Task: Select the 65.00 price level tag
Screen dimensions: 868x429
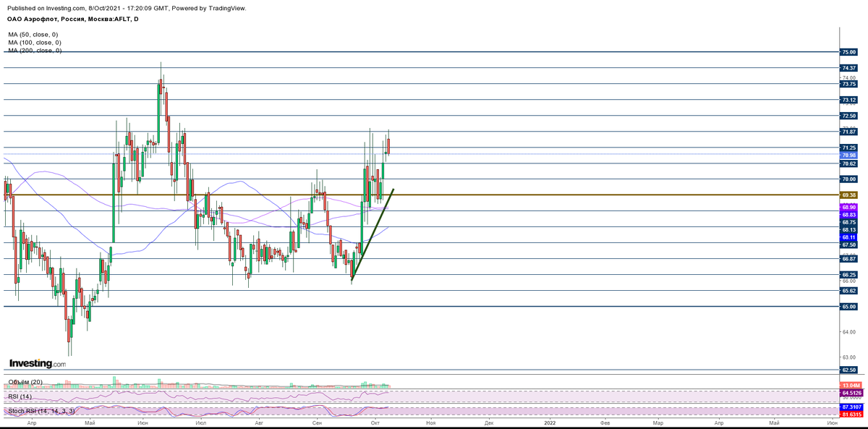Action: coord(848,307)
